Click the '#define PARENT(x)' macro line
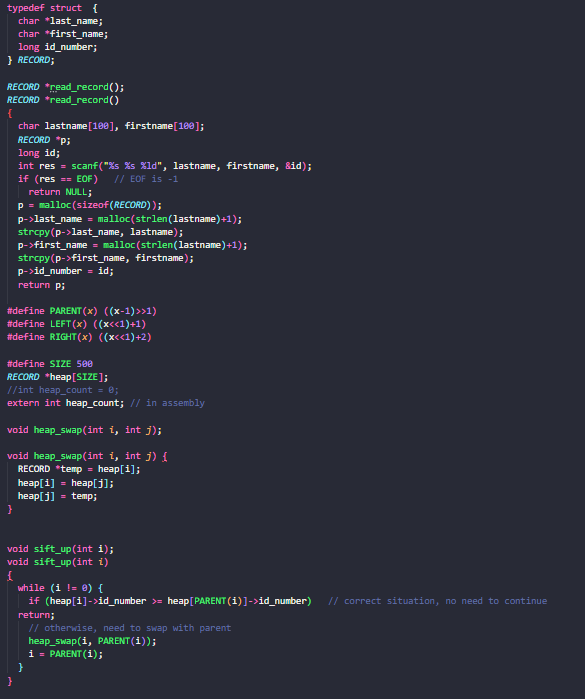 tap(82, 311)
